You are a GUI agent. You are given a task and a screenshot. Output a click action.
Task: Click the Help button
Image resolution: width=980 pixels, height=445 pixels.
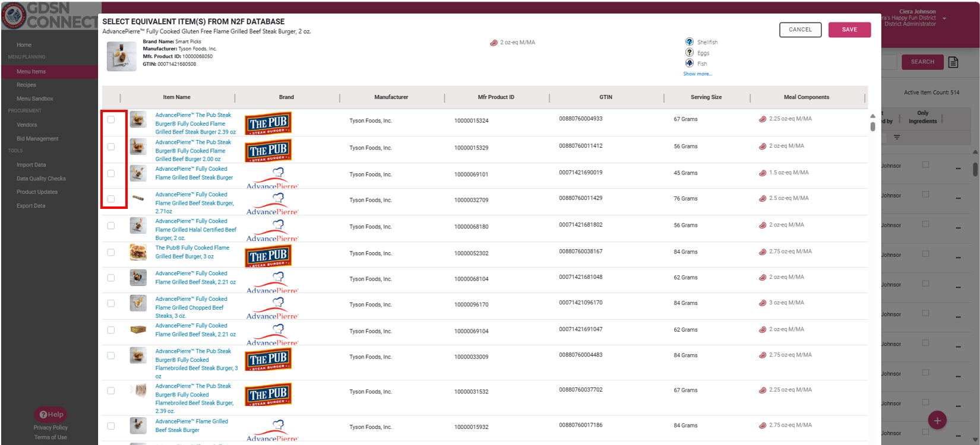tap(51, 415)
